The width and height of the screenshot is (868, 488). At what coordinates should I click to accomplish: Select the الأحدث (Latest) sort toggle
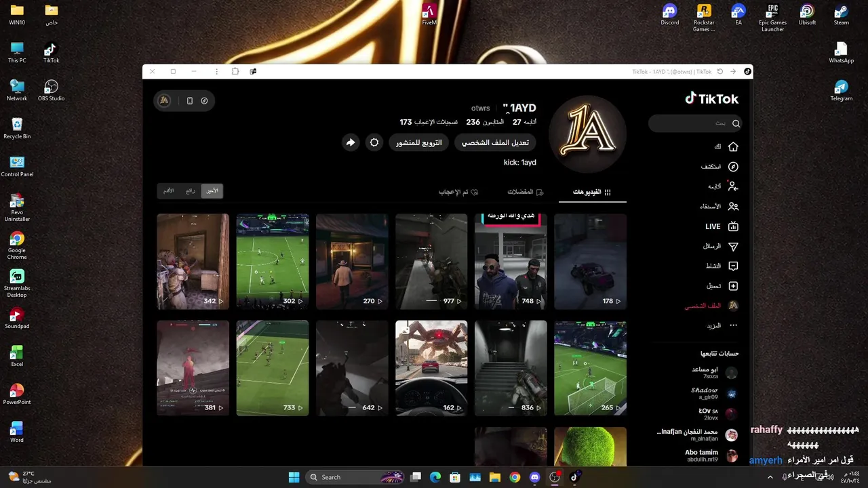point(213,191)
